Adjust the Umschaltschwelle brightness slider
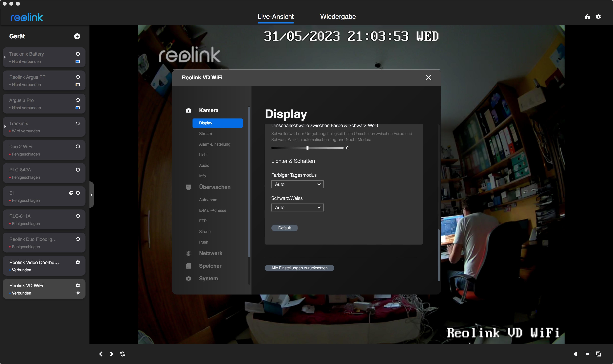Screen dimensions: 613x364 [x=307, y=148]
